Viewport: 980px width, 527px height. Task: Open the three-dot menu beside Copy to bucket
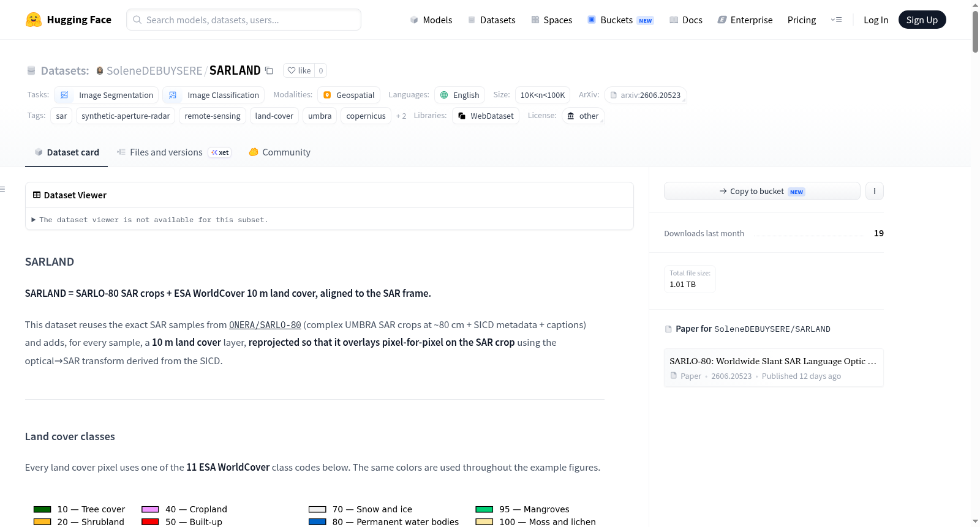(x=875, y=191)
